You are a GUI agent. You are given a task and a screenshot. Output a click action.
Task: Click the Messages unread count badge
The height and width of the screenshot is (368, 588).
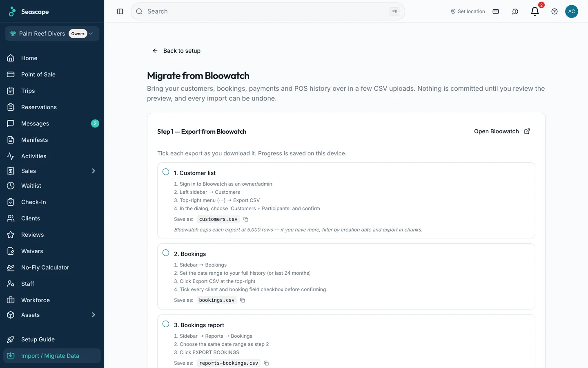pyautogui.click(x=95, y=123)
